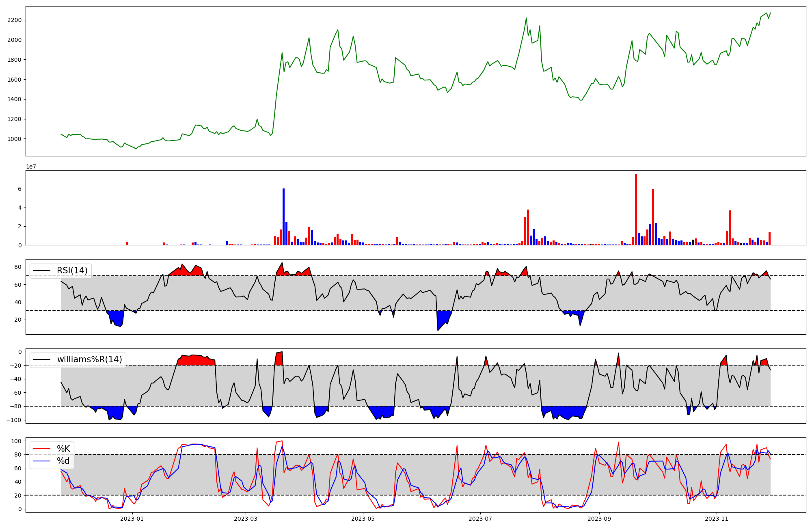
Task: Click the blue %d line sample in legend
Action: coord(42,461)
